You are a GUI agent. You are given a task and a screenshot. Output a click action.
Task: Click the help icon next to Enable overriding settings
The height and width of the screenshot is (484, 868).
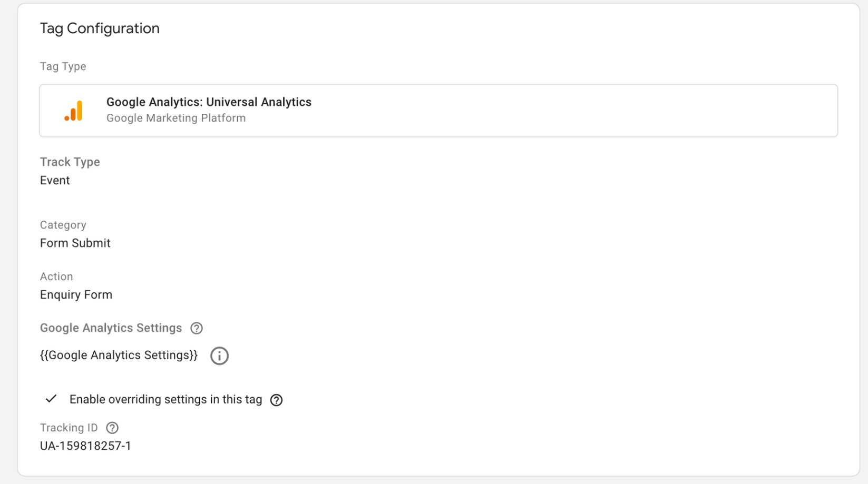pyautogui.click(x=276, y=400)
